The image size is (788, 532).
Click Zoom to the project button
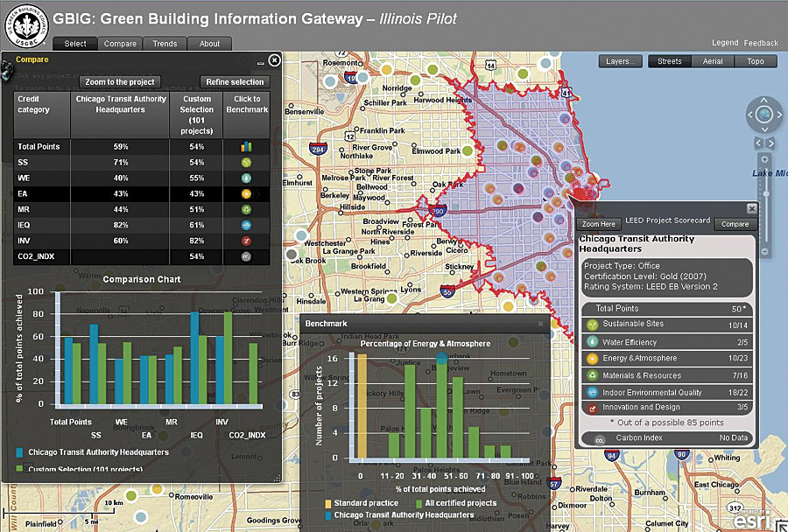tap(120, 82)
